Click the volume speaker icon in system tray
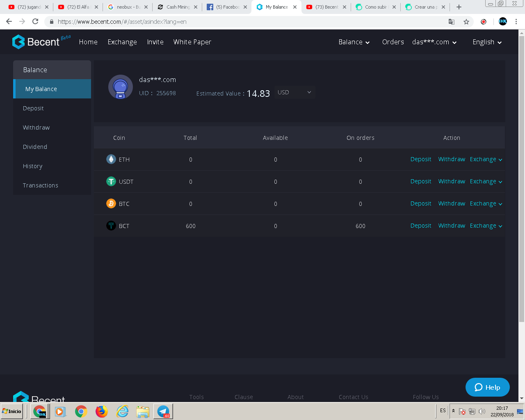 click(482, 411)
